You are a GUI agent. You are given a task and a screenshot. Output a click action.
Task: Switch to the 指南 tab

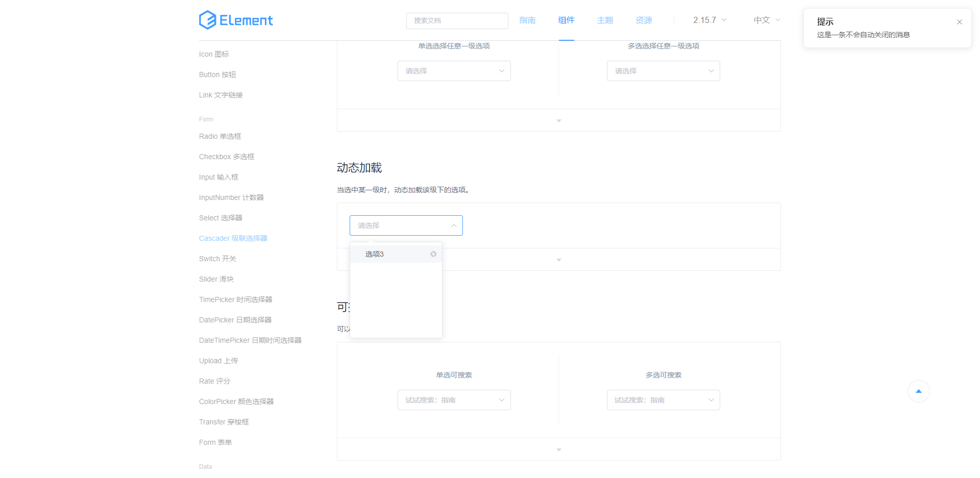click(x=527, y=20)
